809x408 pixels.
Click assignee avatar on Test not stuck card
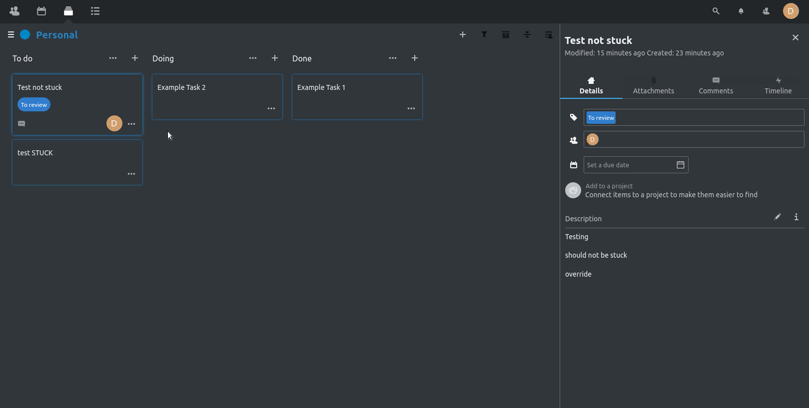click(x=114, y=123)
